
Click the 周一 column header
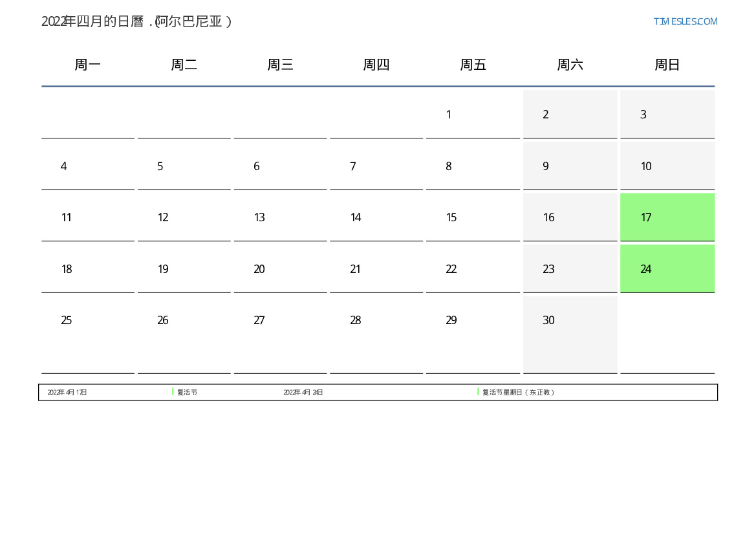tap(87, 65)
